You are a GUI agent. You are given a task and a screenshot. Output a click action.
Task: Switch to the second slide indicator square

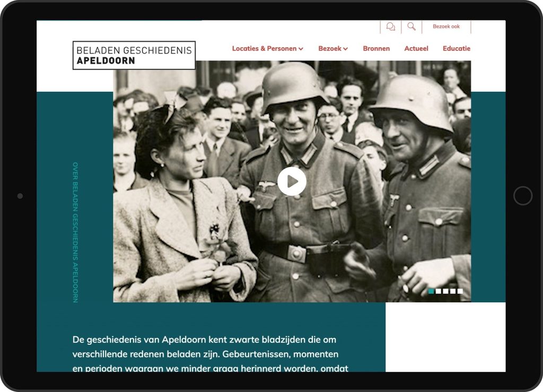click(x=439, y=291)
